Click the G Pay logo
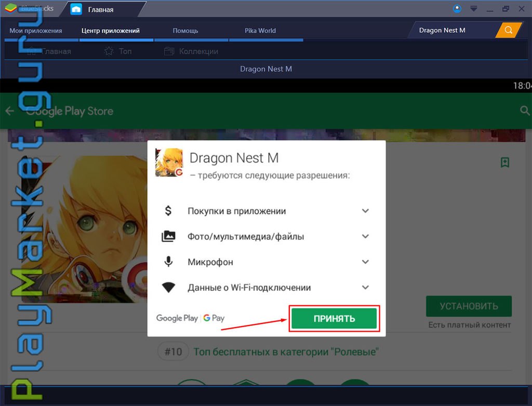 pos(214,318)
